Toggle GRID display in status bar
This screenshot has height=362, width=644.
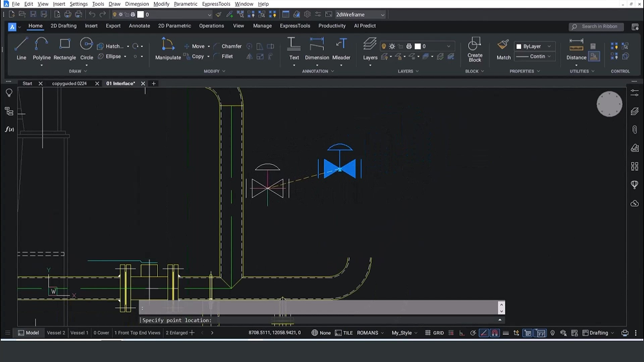[x=435, y=333]
